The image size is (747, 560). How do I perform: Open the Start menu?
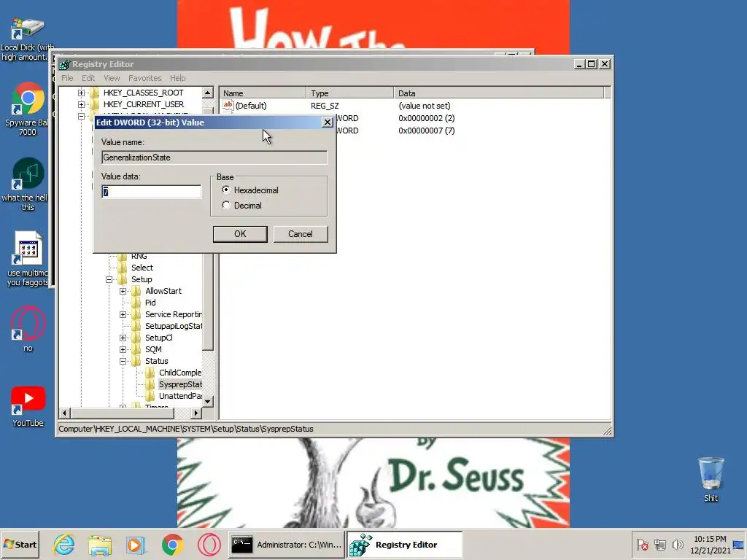[20, 544]
